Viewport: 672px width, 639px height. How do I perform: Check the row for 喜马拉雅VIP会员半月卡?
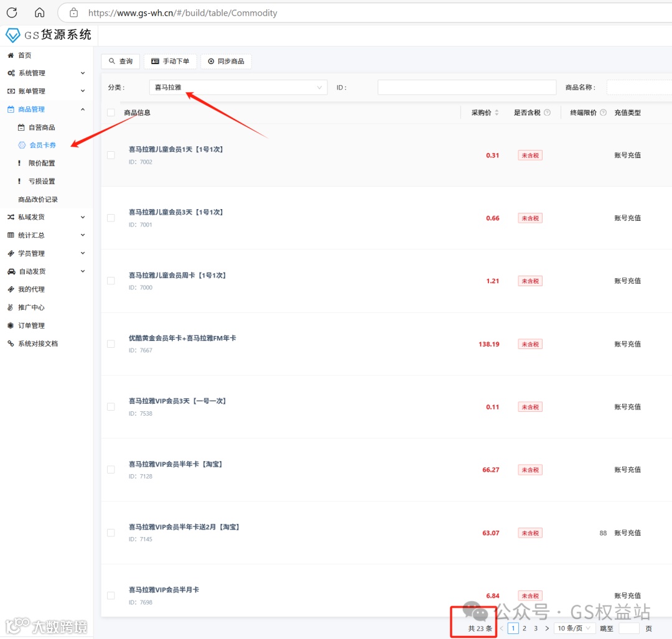coord(111,595)
